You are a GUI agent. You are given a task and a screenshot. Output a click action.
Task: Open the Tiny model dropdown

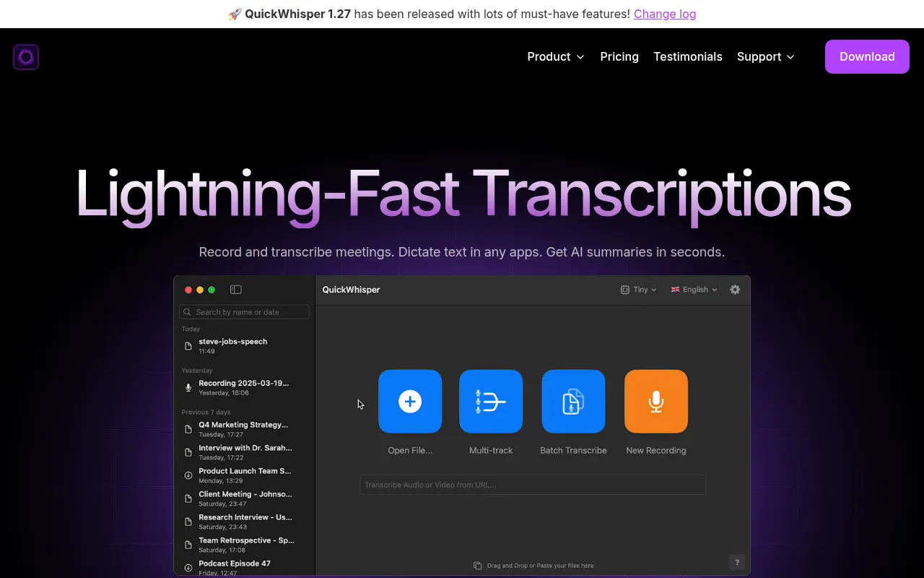point(639,290)
